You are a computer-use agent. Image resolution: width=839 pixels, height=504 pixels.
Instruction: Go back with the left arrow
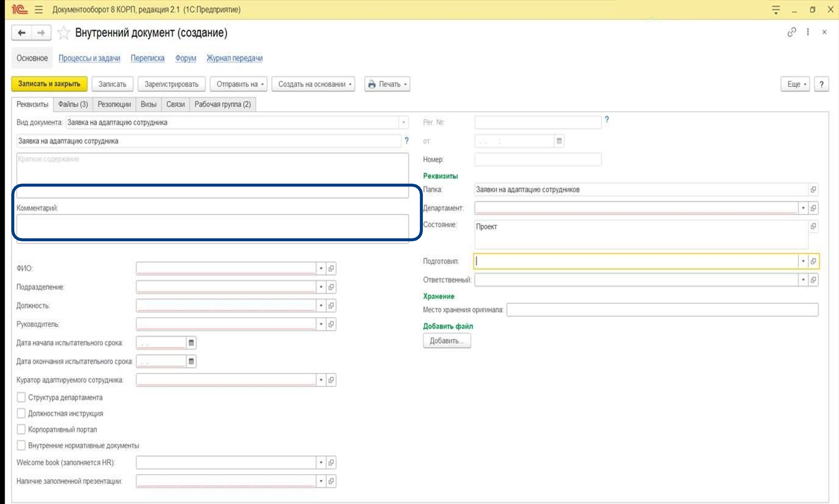click(x=22, y=33)
